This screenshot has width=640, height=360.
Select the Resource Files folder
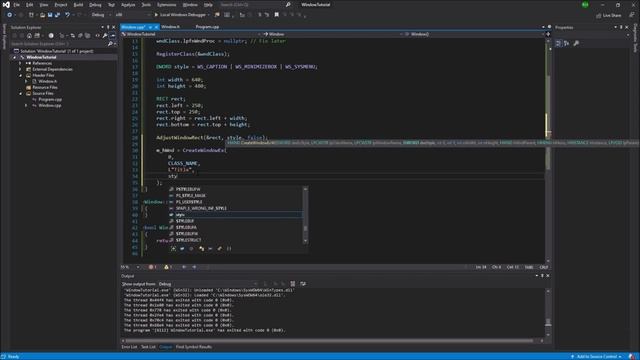click(45, 87)
